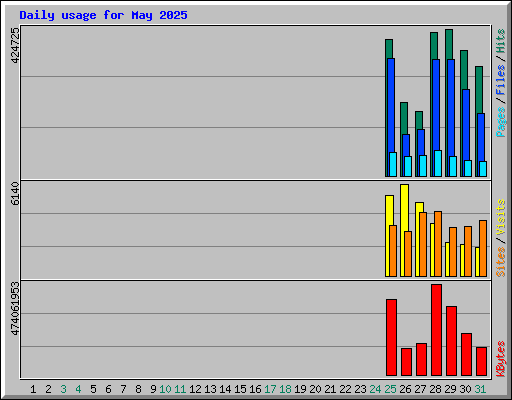Click the Sites legend label
Image resolution: width=512 pixels, height=400 pixels.
click(x=500, y=262)
